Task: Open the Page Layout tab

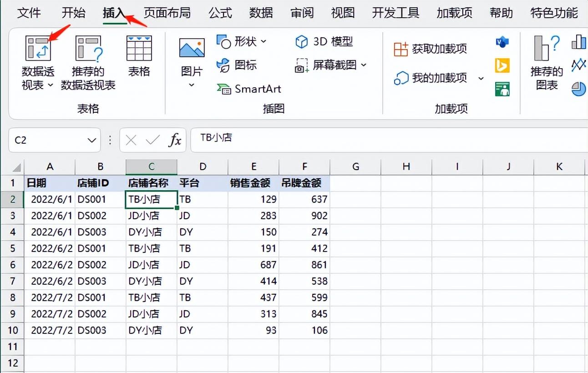Action: click(x=167, y=13)
